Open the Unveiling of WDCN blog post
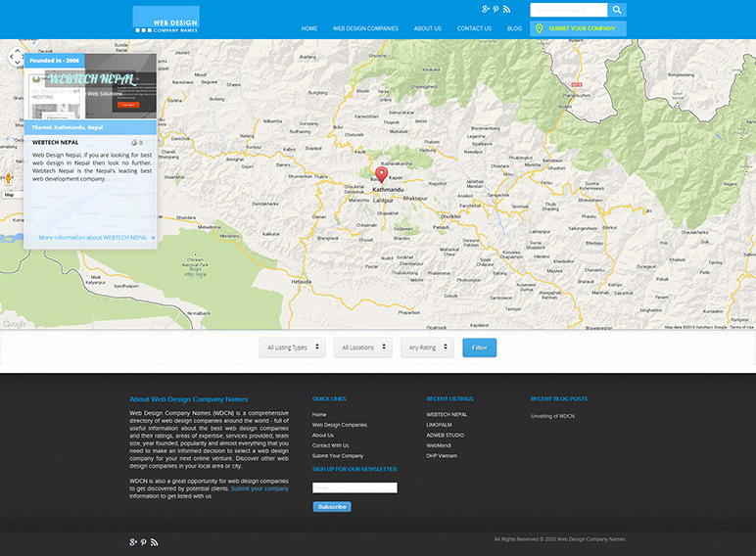 pos(552,416)
